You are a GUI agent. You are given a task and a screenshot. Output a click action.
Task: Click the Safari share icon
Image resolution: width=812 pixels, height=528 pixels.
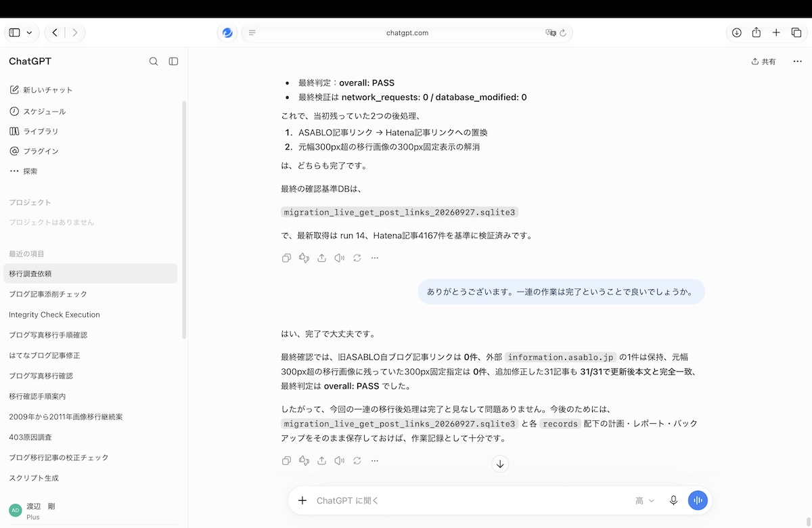757,32
